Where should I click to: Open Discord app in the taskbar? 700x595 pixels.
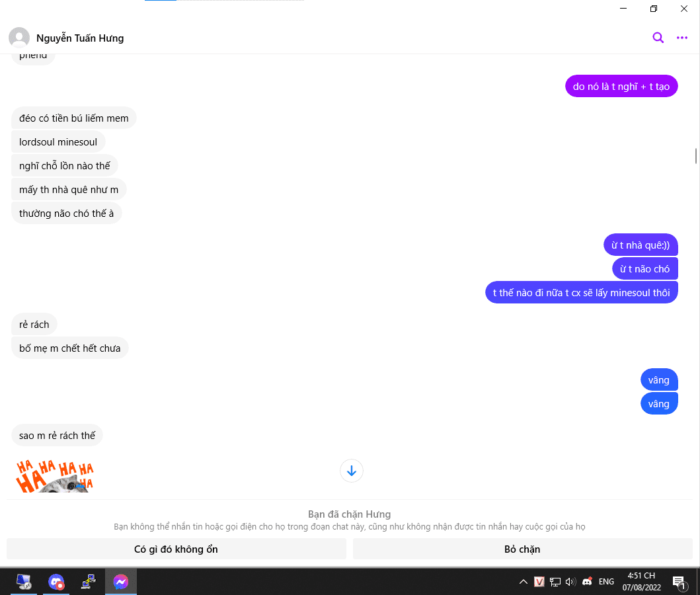56,582
